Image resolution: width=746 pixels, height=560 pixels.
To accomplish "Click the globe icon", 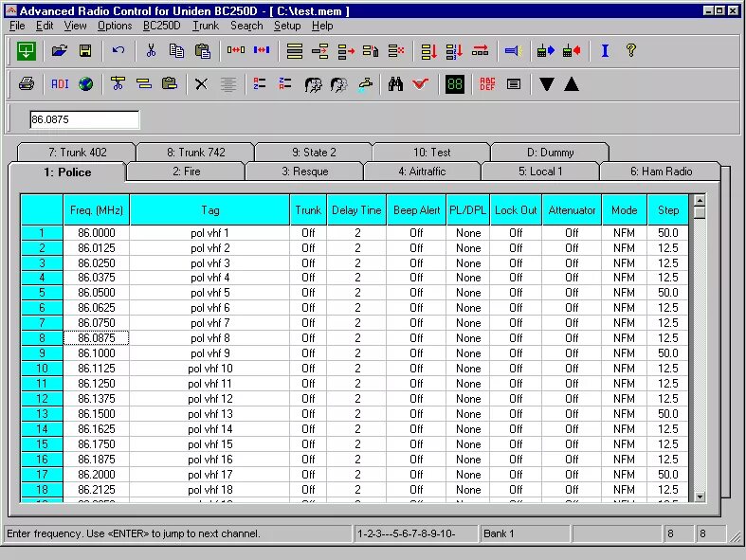I will (x=85, y=84).
